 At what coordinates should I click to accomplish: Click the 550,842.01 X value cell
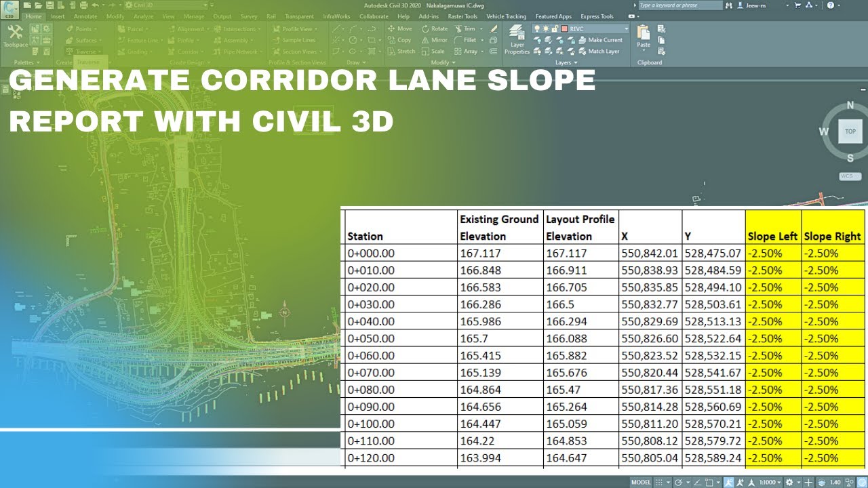pyautogui.click(x=650, y=253)
